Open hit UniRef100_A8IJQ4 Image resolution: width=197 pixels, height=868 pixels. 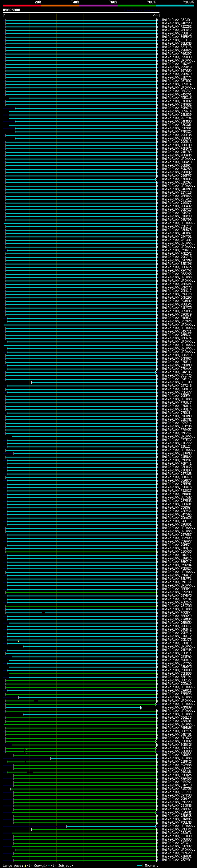(177, 20)
